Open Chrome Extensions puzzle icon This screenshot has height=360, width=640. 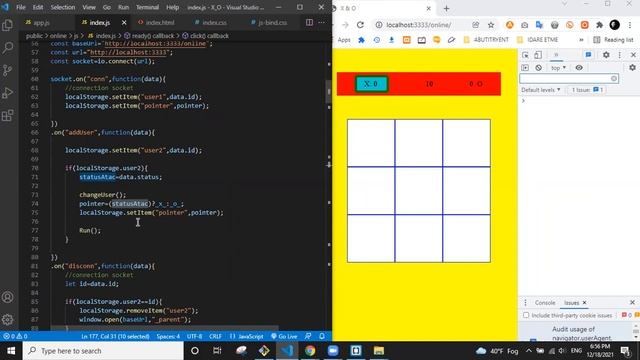[x=599, y=25]
